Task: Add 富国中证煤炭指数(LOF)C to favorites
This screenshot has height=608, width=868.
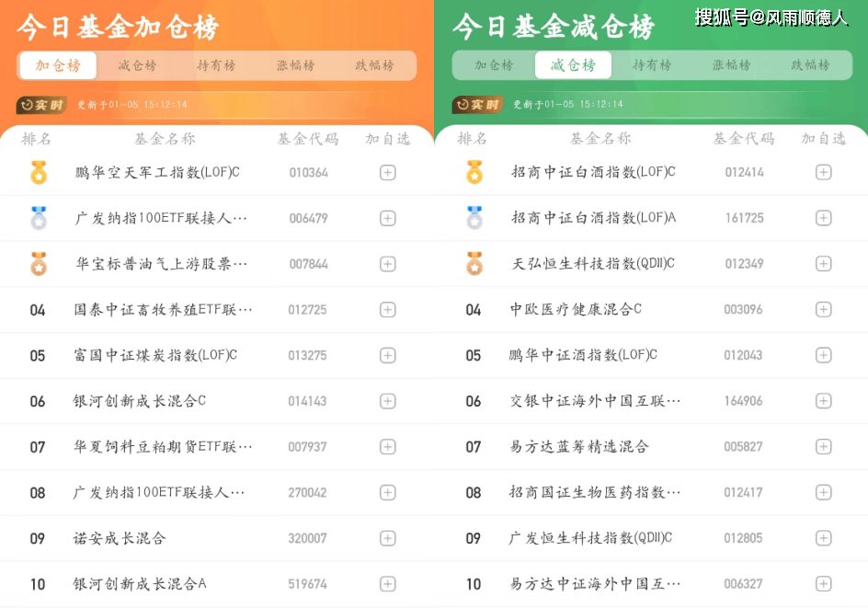Action: pos(387,356)
